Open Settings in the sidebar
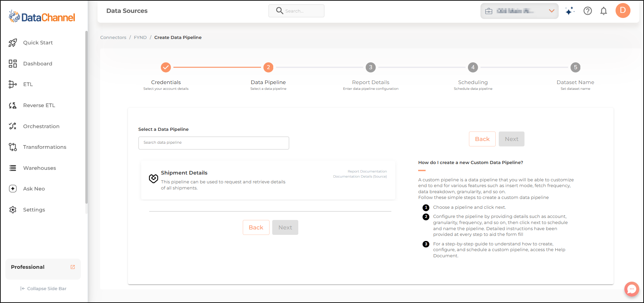 pos(34,210)
